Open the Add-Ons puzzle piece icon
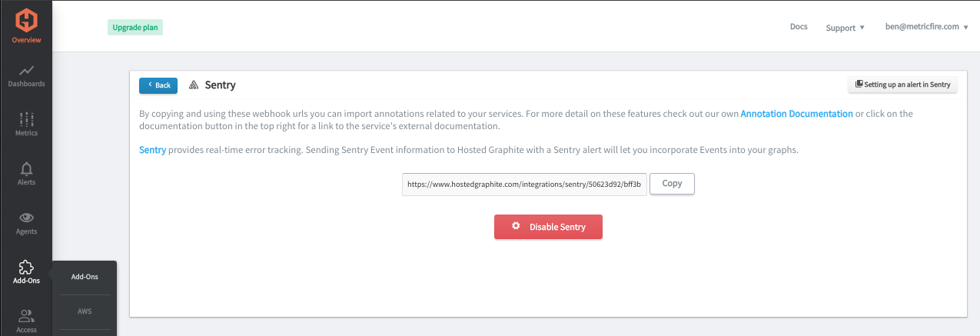 coord(26,267)
